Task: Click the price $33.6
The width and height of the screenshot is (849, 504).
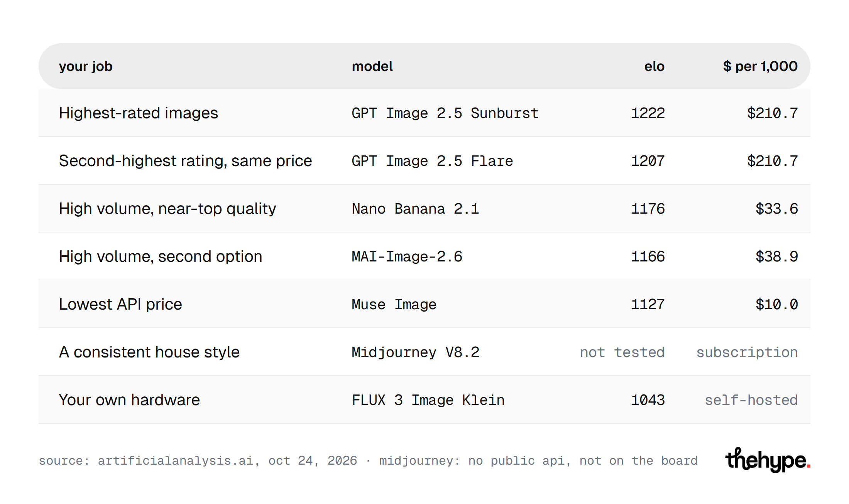Action: coord(776,209)
